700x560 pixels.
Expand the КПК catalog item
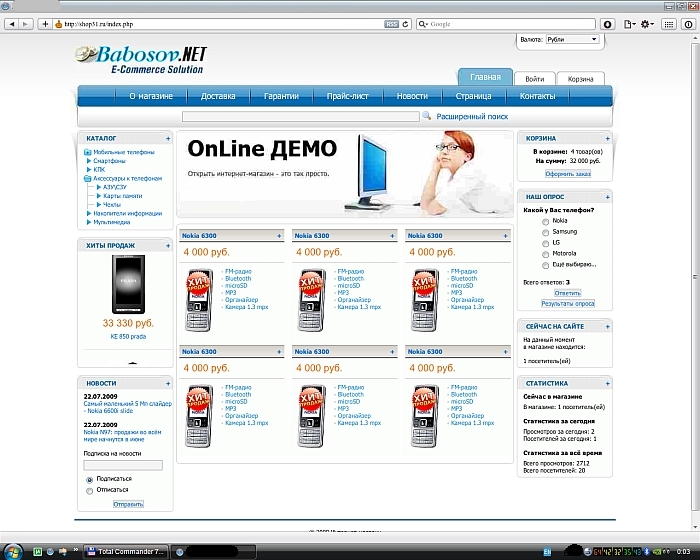(89, 170)
